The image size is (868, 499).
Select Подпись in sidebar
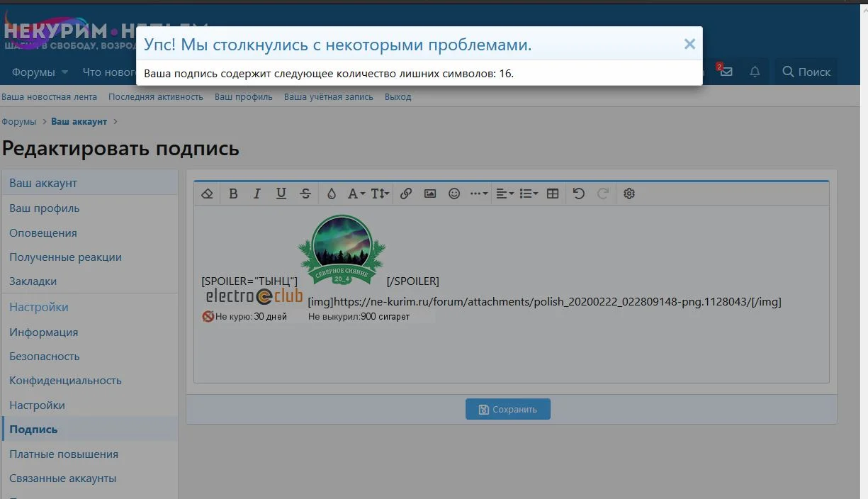(x=90, y=430)
